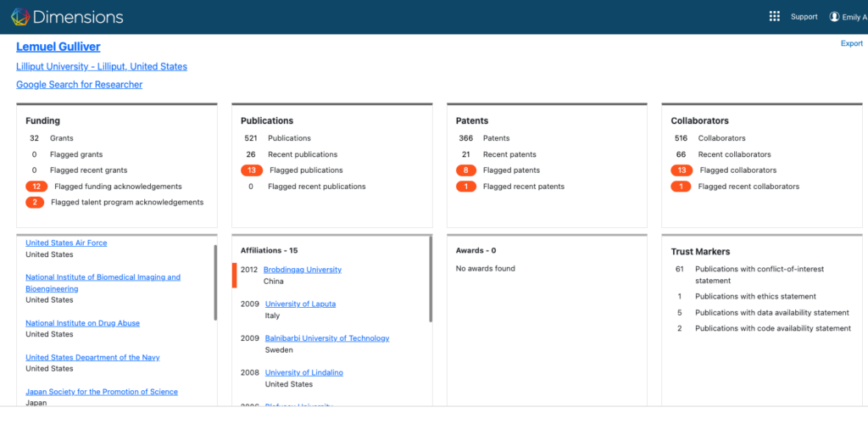Open United States Department of the Navy link
The image size is (868, 424).
[x=92, y=357]
